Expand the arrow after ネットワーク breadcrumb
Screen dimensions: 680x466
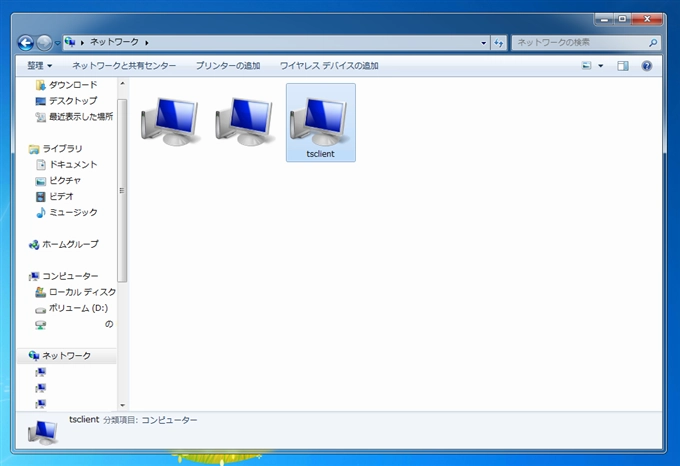point(147,42)
